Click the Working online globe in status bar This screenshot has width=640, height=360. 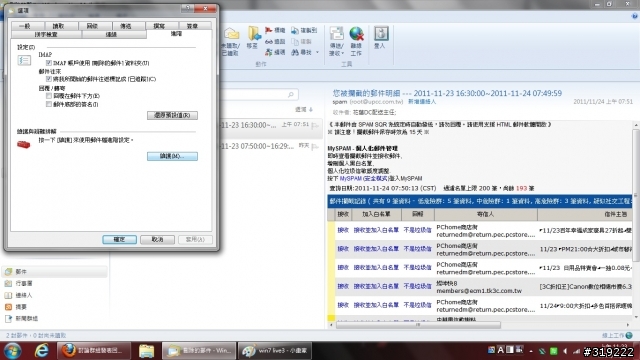tap(629, 335)
